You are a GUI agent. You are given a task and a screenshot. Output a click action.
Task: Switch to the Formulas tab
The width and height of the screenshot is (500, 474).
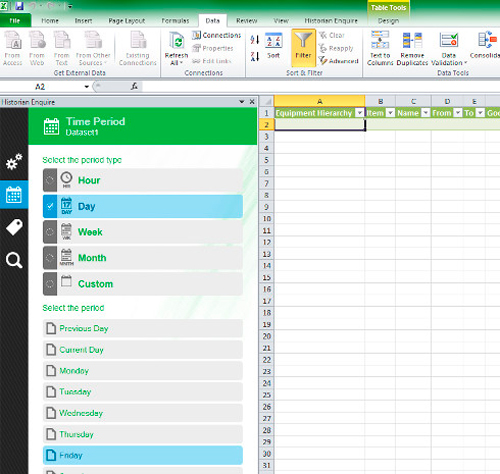point(175,21)
